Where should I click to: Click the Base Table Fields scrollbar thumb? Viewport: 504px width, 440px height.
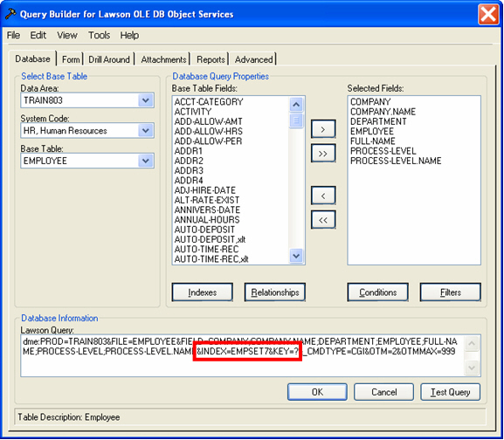[x=296, y=120]
